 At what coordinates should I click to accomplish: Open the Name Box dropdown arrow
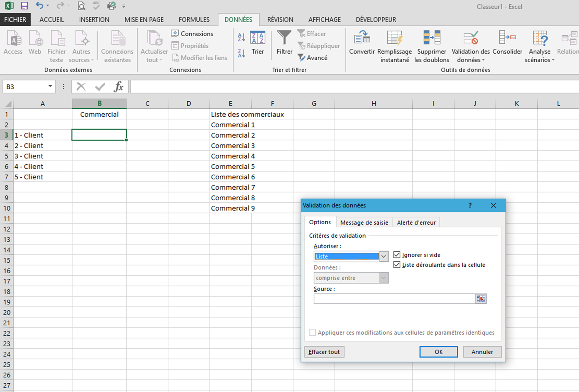click(x=50, y=87)
